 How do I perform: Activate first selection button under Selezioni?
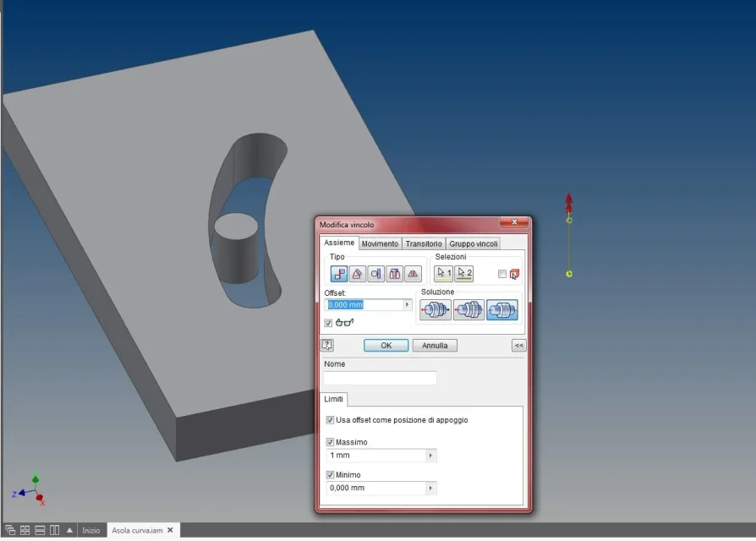[443, 274]
